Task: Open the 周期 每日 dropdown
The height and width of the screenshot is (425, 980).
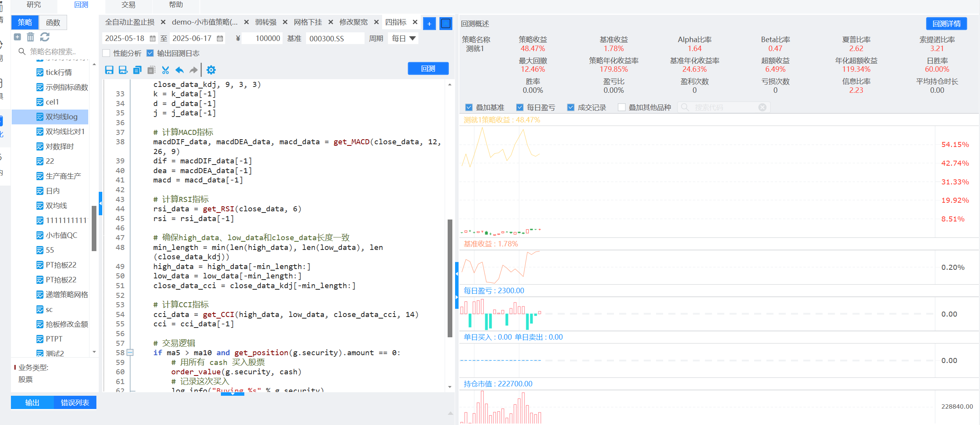Action: coord(403,39)
